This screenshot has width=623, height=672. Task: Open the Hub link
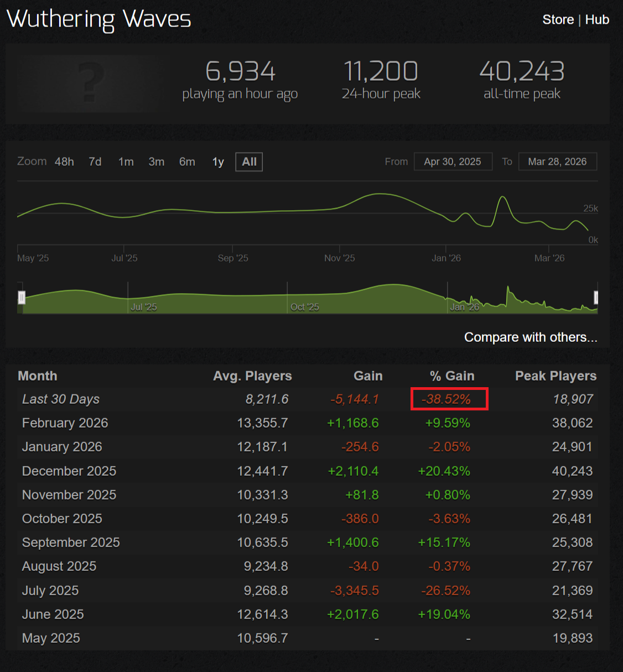597,19
